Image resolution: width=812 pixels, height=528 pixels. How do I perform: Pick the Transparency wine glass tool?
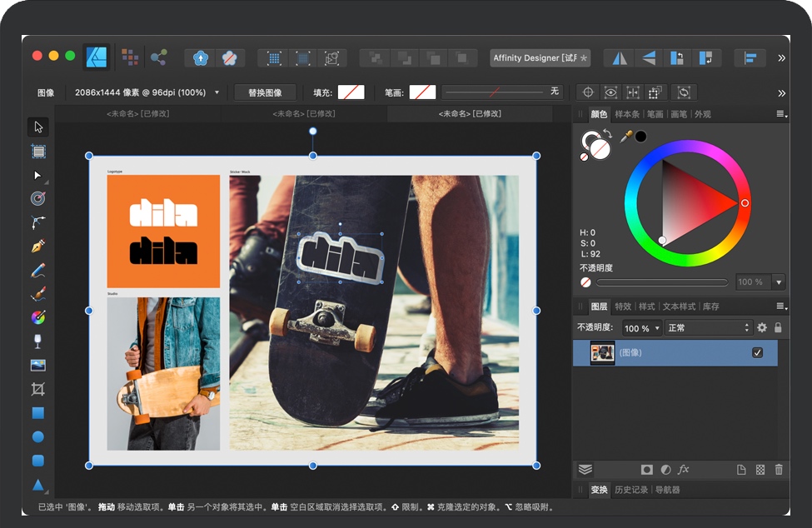[x=37, y=341]
